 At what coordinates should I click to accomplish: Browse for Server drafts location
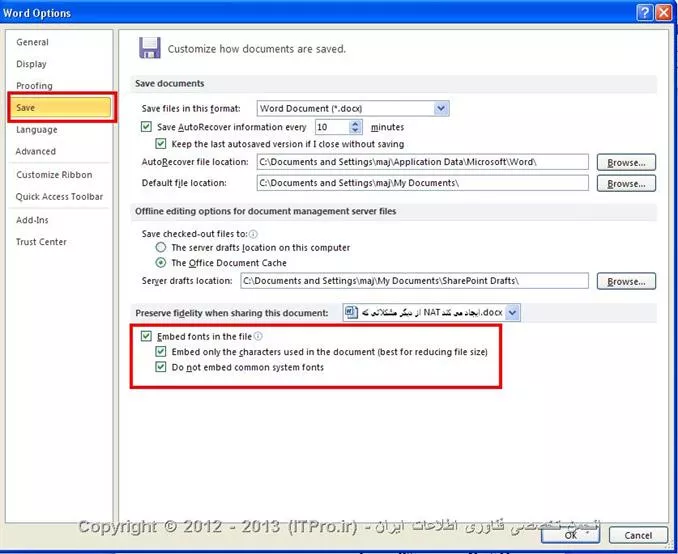point(626,282)
